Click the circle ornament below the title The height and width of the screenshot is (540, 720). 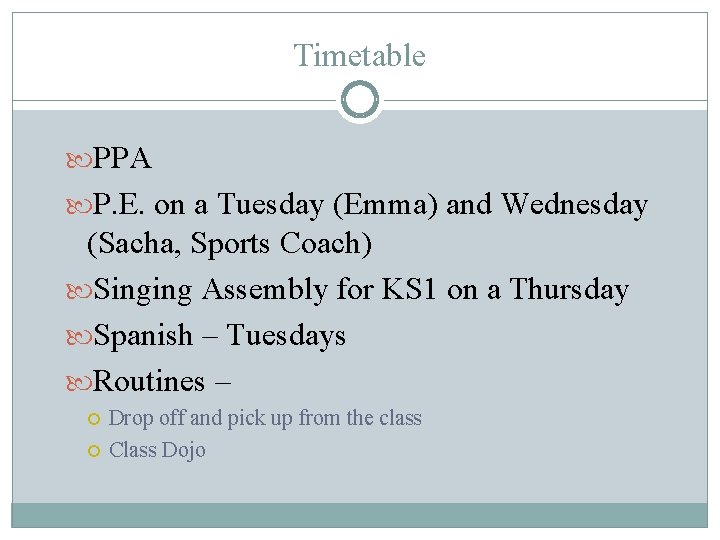360,100
